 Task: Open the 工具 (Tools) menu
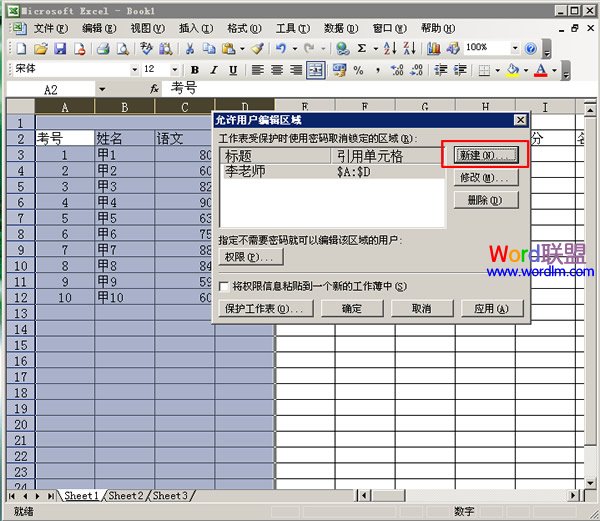coord(293,28)
